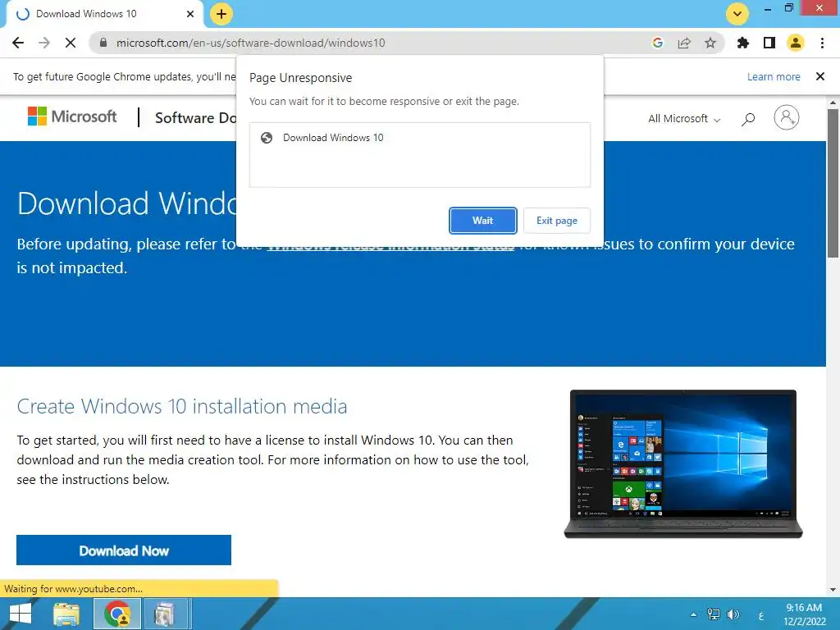Viewport: 840px width, 630px height.
Task: Click the Chrome taskbar icon
Action: coord(117,614)
